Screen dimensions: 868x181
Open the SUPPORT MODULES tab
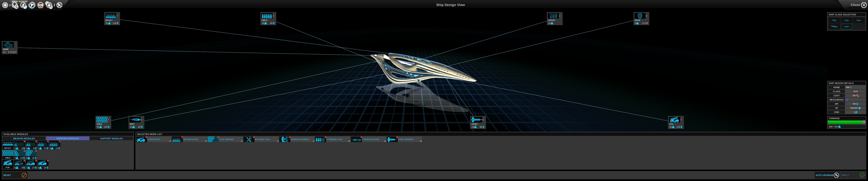point(112,138)
